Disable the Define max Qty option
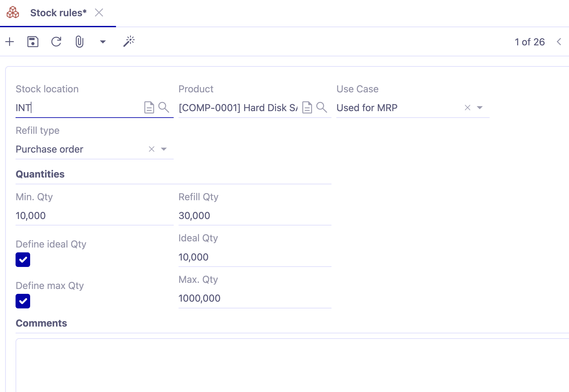This screenshot has width=569, height=392. 23,301
